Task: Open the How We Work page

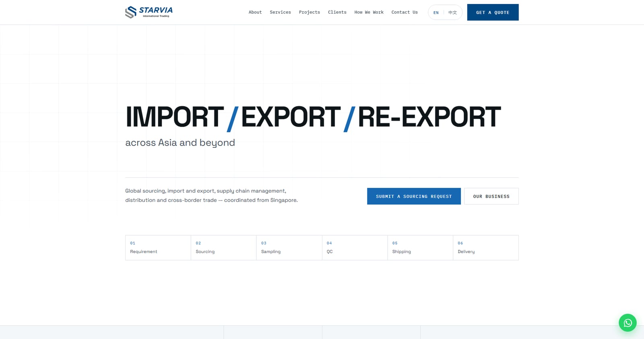Action: tap(369, 12)
